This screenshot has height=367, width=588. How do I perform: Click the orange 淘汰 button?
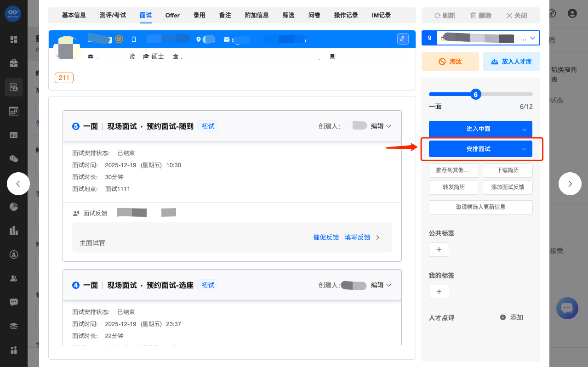[x=450, y=62]
